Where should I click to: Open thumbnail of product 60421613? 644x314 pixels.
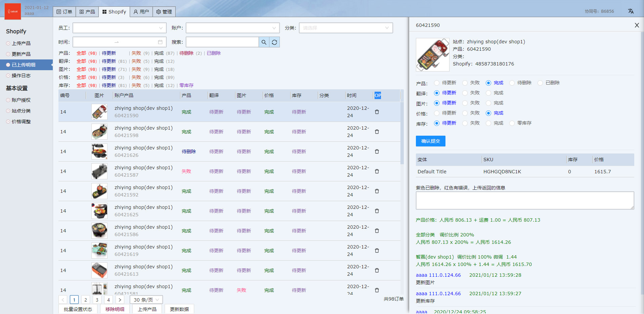(99, 270)
